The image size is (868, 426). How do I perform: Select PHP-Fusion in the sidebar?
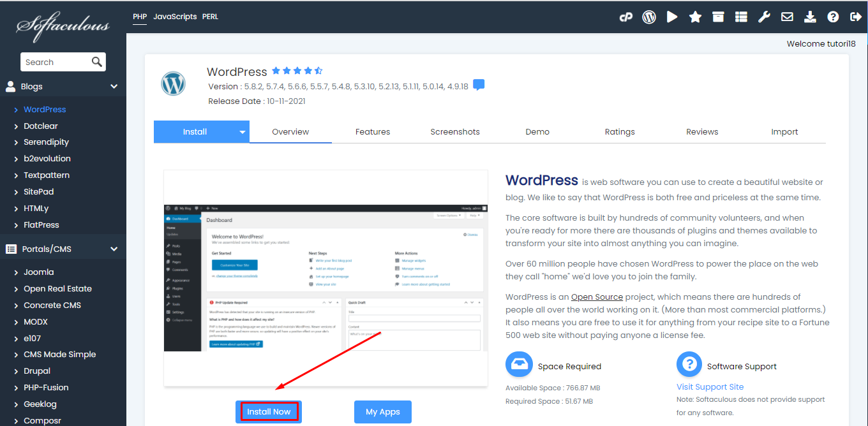46,388
